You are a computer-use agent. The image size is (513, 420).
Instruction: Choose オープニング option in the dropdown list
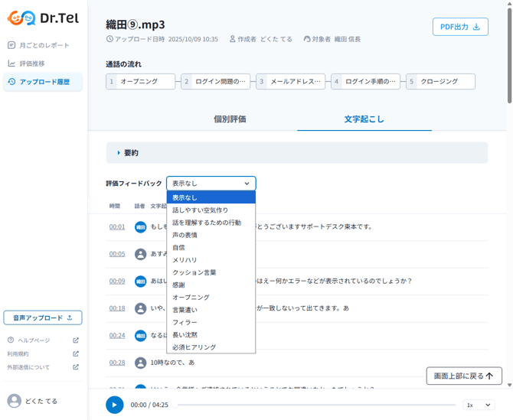click(211, 297)
